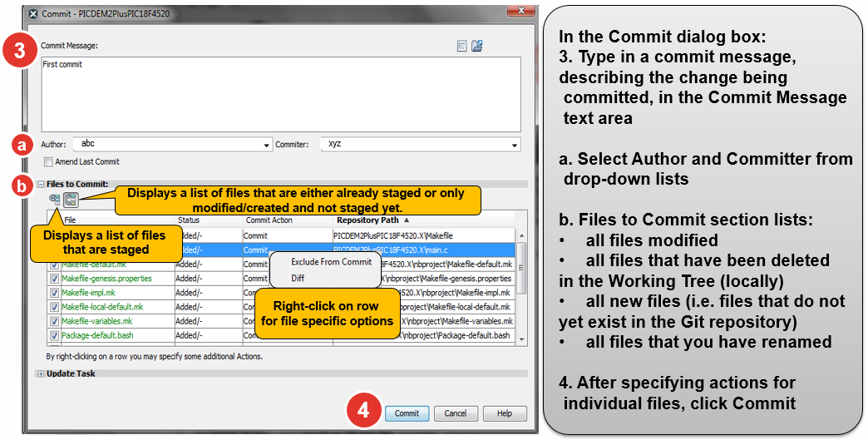Select the staged-files-only view icon
868x440 pixels.
55,200
